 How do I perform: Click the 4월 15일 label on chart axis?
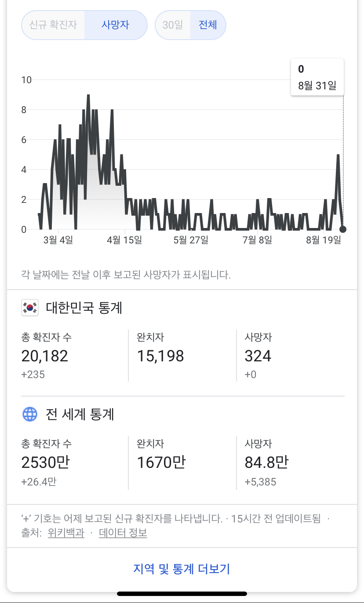click(x=125, y=240)
